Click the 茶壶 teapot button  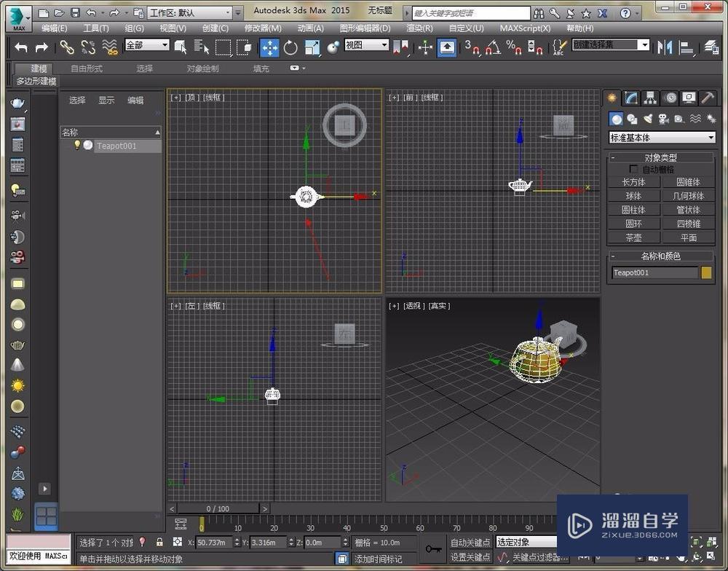(633, 237)
